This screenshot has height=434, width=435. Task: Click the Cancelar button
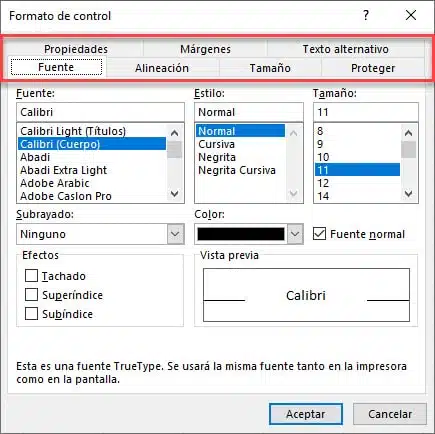[x=390, y=414]
